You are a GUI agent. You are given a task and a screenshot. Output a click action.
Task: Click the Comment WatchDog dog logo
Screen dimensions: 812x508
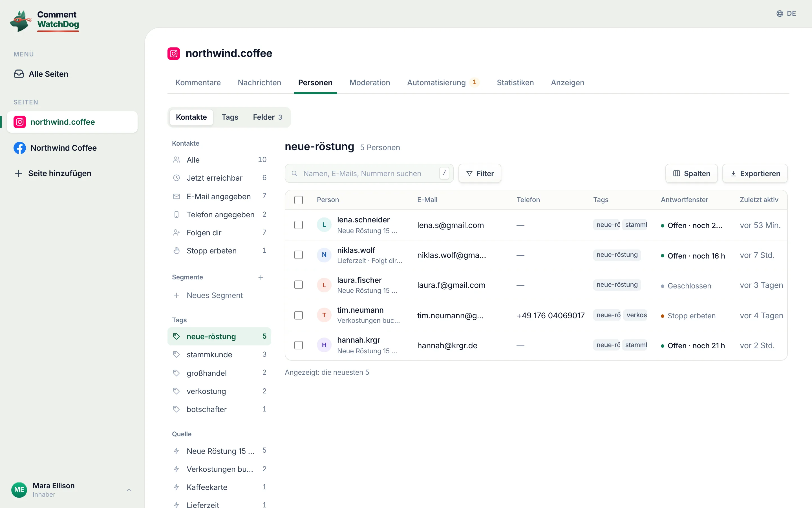click(x=21, y=21)
